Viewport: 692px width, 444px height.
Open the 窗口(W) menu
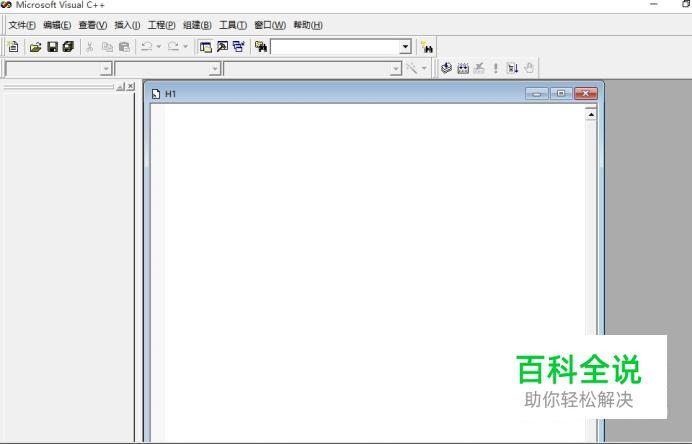[x=270, y=25]
